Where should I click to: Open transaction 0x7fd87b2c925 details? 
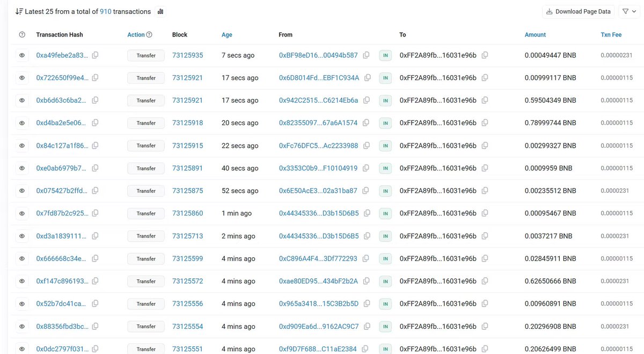pos(62,213)
